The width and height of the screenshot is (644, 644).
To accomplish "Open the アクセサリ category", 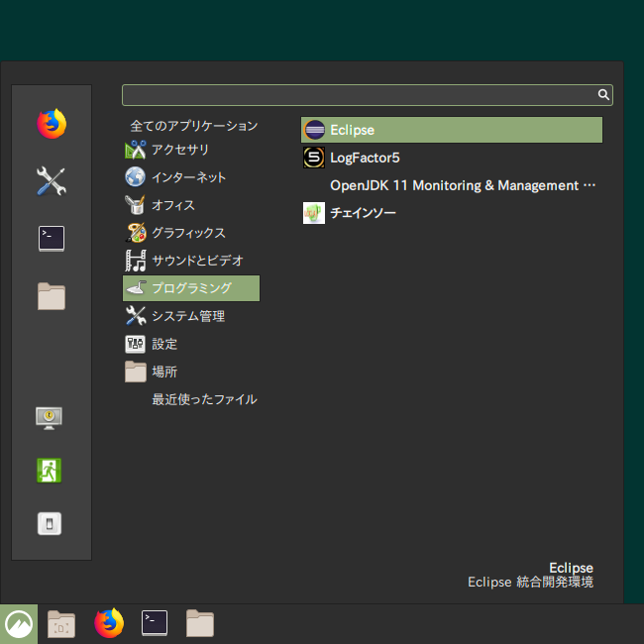I will click(191, 150).
